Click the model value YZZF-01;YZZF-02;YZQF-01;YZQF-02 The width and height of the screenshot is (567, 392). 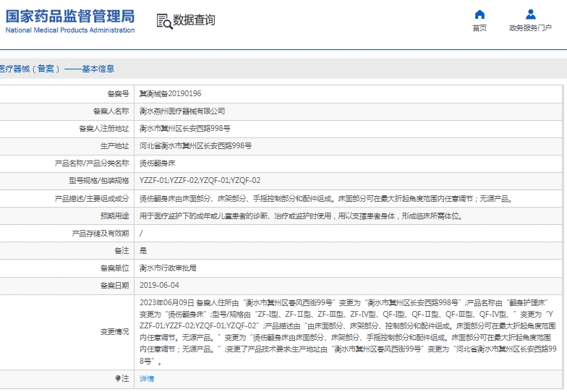pos(200,181)
